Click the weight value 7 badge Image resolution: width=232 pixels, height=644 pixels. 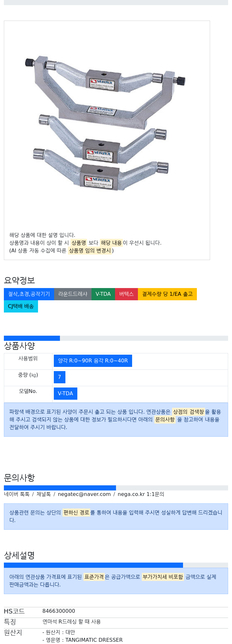pyautogui.click(x=60, y=377)
